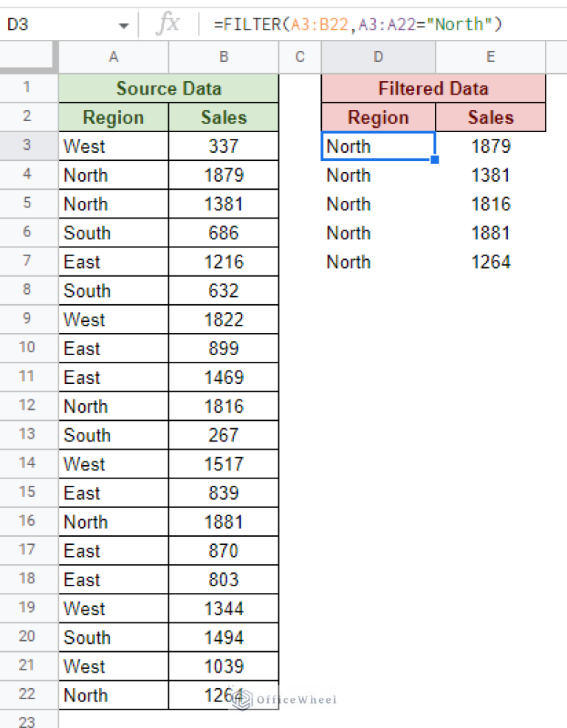
Task: Select row 23 header
Action: (x=28, y=721)
